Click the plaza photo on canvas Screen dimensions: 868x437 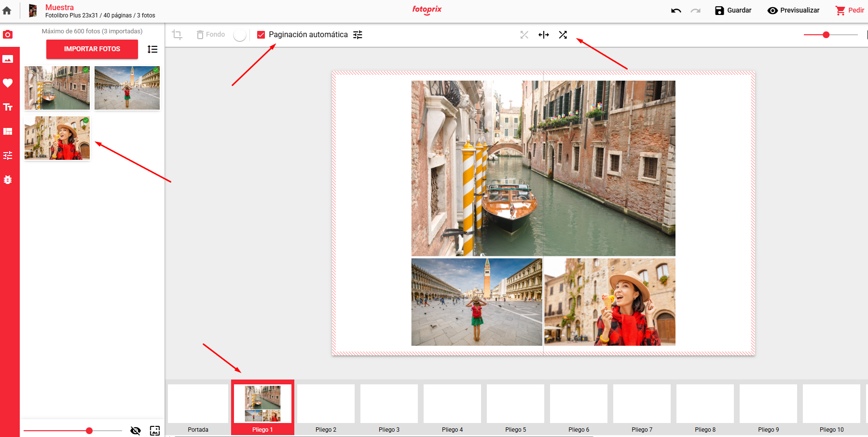[477, 302]
